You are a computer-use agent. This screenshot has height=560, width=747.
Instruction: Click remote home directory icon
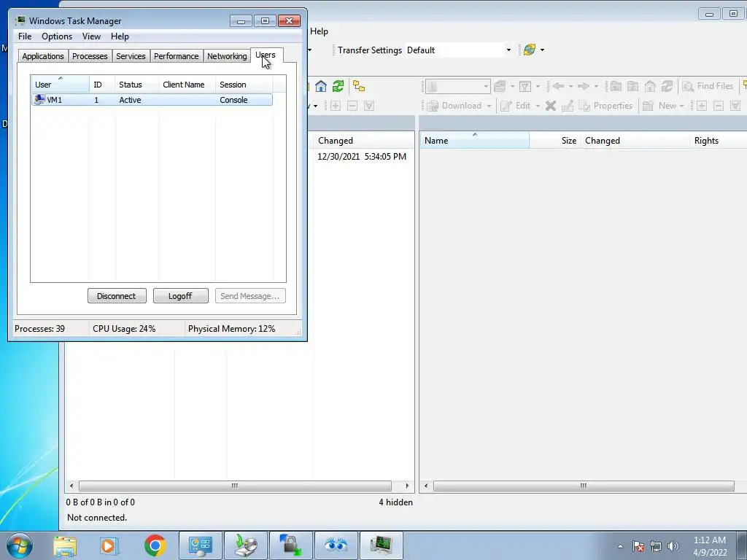coord(650,86)
